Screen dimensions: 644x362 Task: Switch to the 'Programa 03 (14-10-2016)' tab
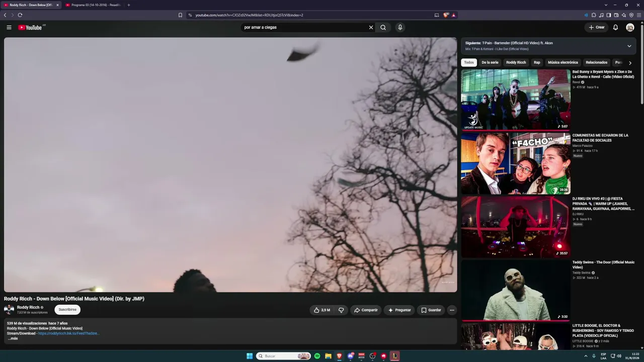(x=93, y=5)
